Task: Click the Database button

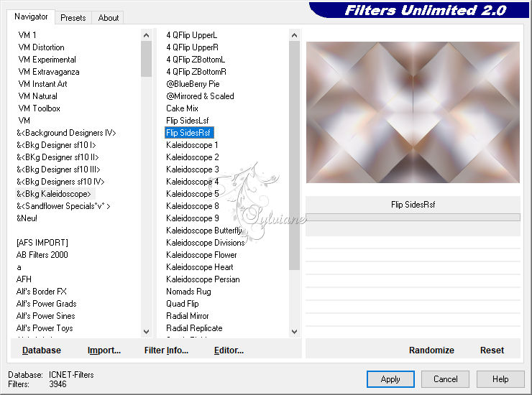Action: [42, 350]
